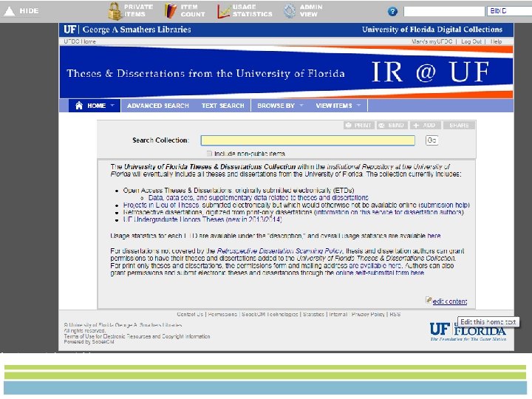Screen dimensions: 532x399
Task: Click the HIDE triangle arrow icon
Action: click(9, 11)
